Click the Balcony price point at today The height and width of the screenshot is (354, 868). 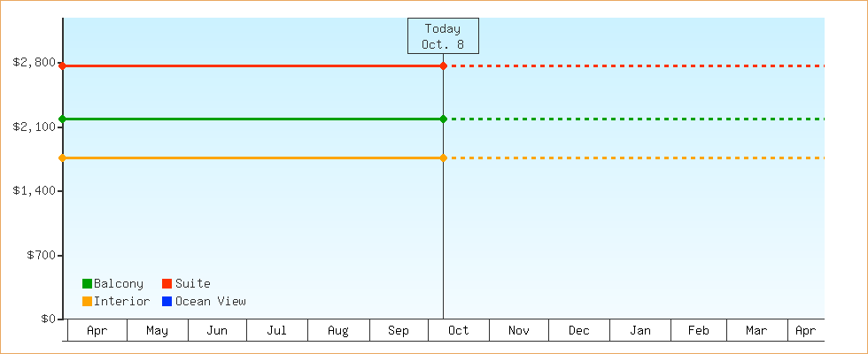[x=443, y=119]
